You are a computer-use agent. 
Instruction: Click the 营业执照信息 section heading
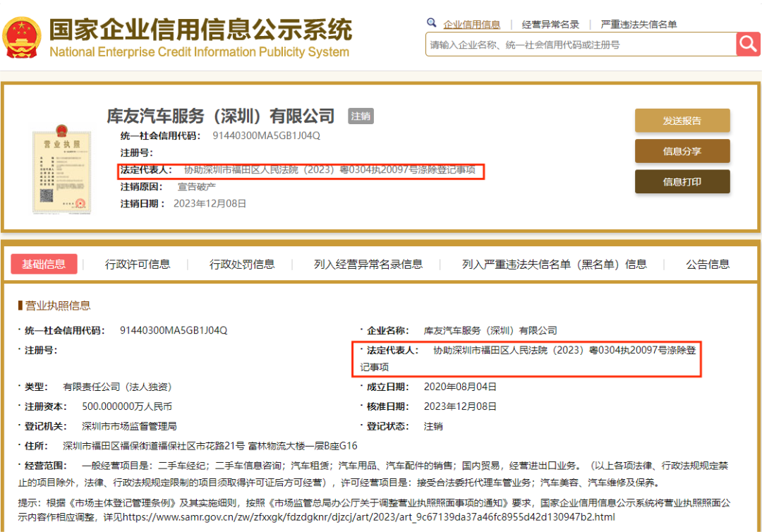tap(57, 306)
